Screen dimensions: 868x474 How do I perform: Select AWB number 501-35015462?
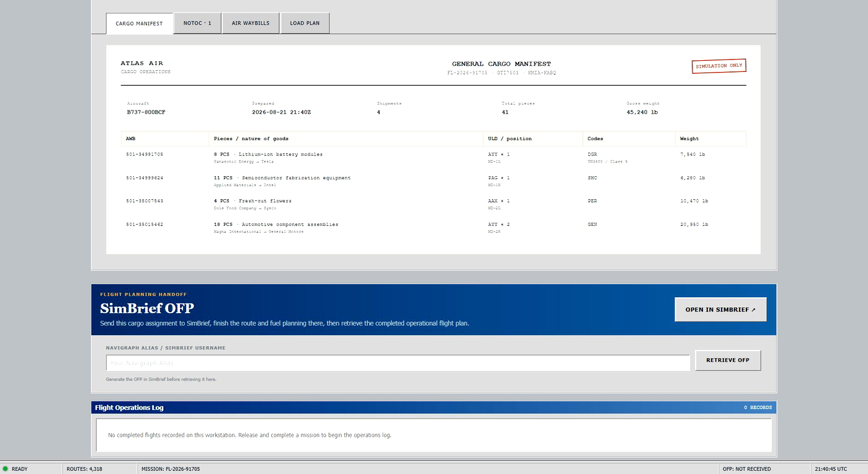pos(144,225)
